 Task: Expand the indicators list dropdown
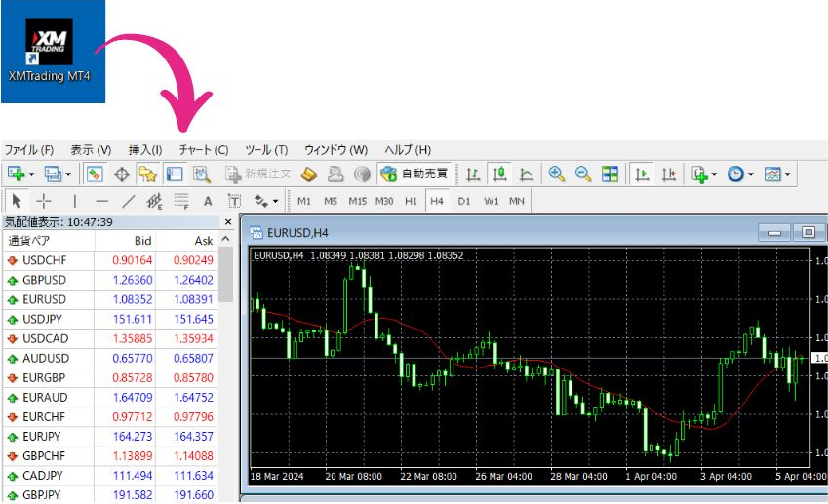click(704, 174)
